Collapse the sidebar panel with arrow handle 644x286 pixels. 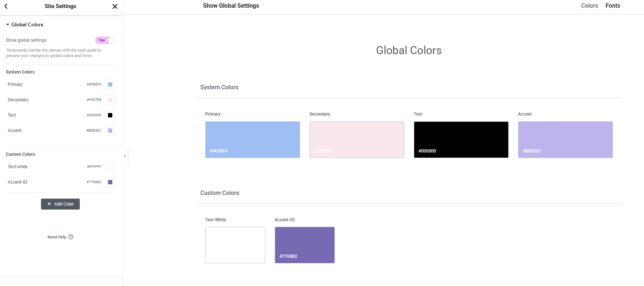coord(125,156)
